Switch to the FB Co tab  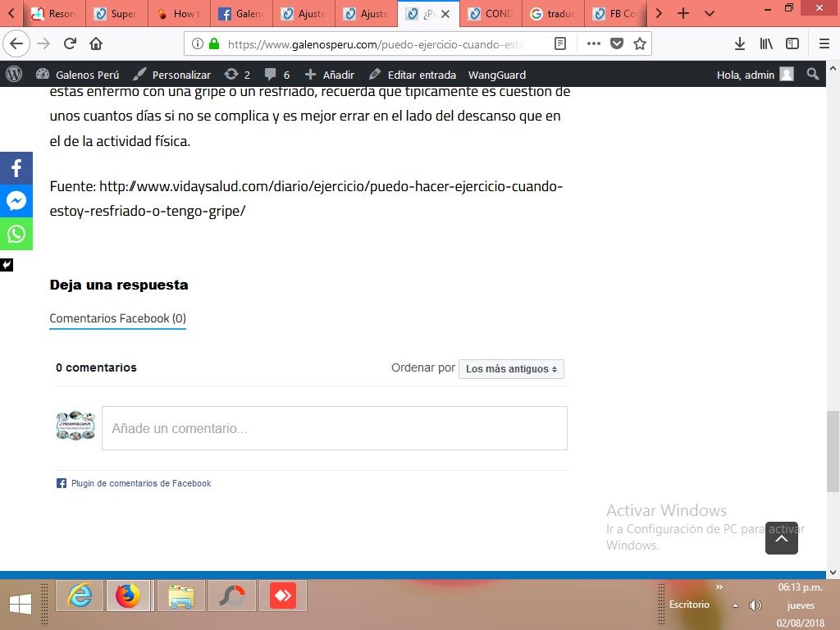616,14
